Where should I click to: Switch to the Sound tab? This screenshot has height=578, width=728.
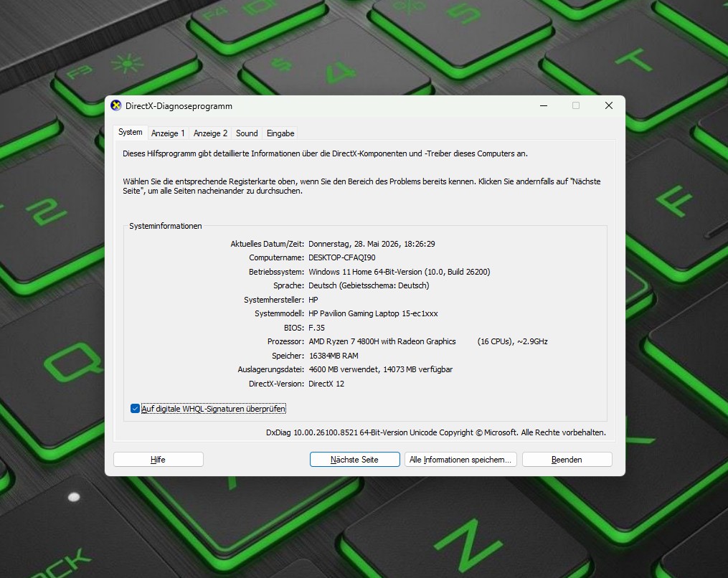click(x=247, y=133)
